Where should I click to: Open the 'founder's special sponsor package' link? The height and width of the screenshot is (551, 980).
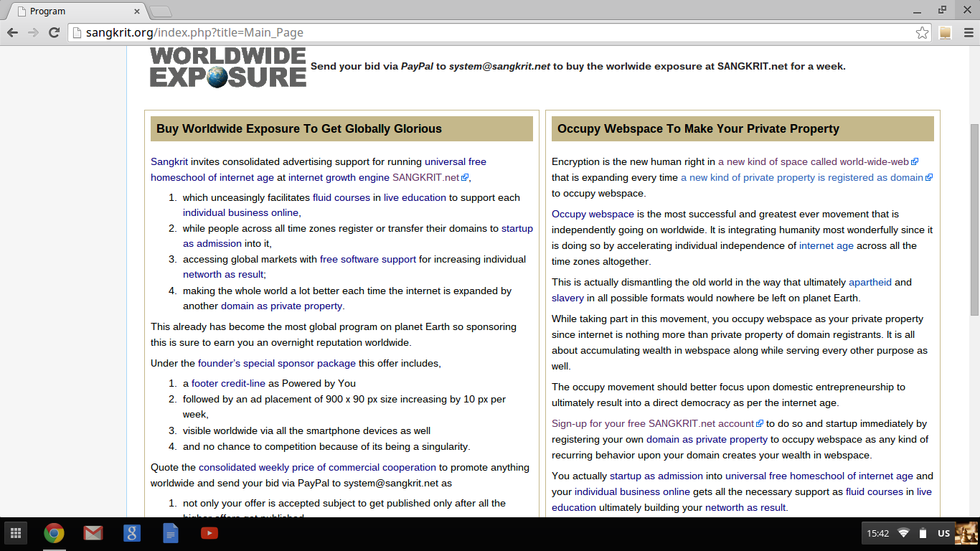click(x=276, y=364)
